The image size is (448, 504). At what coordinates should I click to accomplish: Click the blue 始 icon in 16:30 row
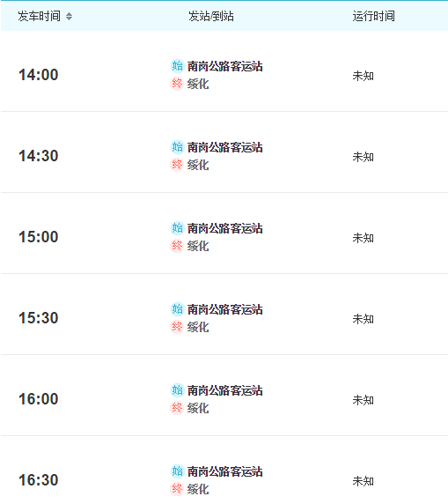click(177, 471)
